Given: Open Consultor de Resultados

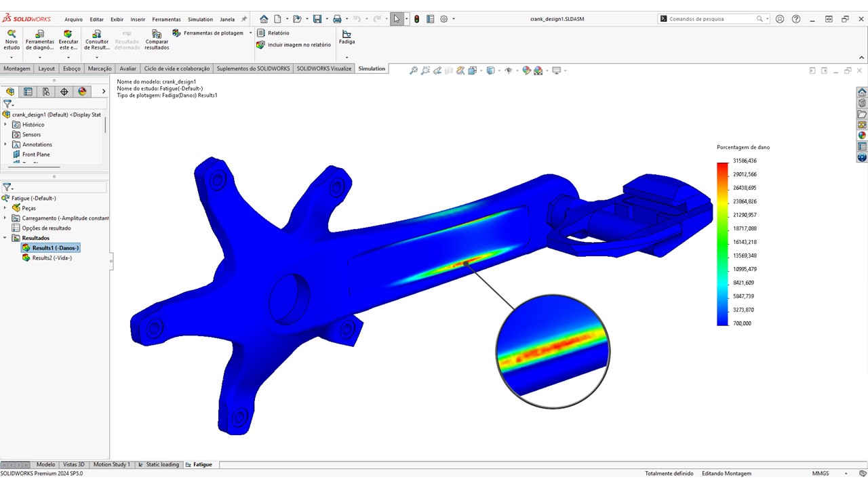Looking at the screenshot, I should (x=97, y=40).
